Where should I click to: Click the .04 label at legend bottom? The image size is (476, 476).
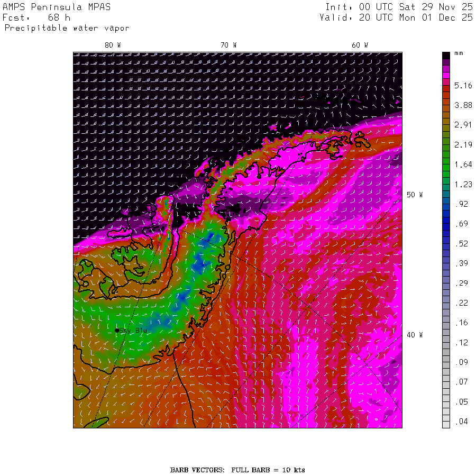[462, 422]
